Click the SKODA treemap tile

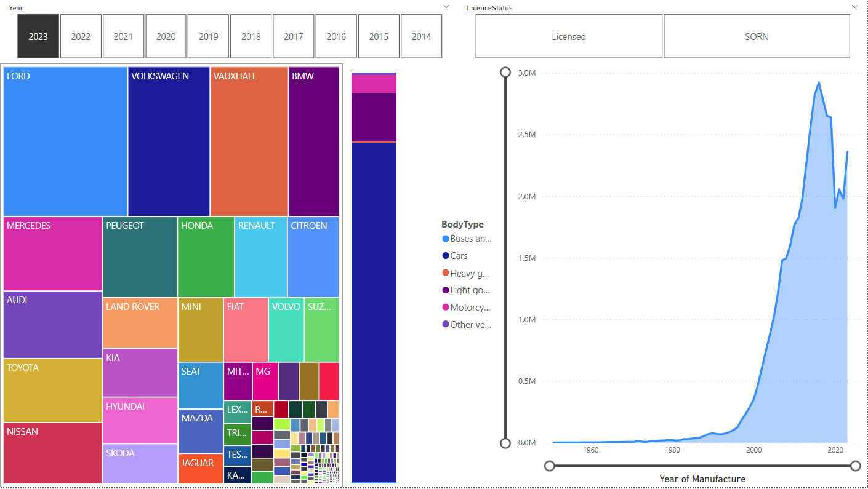coord(140,464)
